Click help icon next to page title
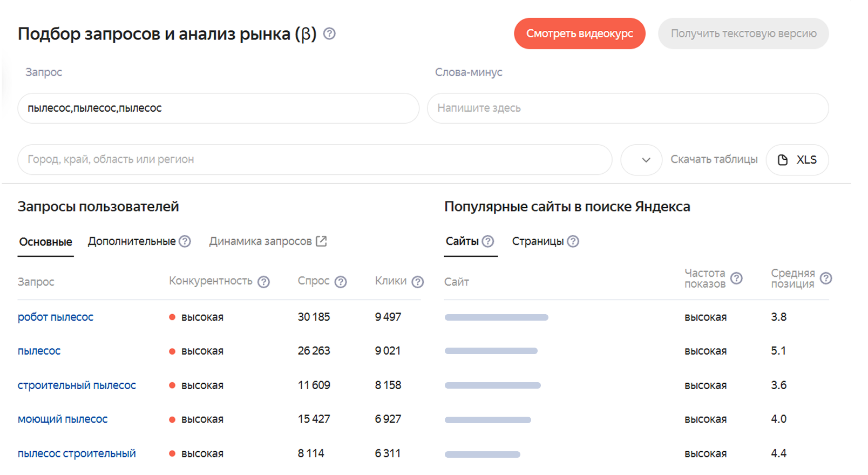Image resolution: width=868 pixels, height=475 pixels. 329,34
